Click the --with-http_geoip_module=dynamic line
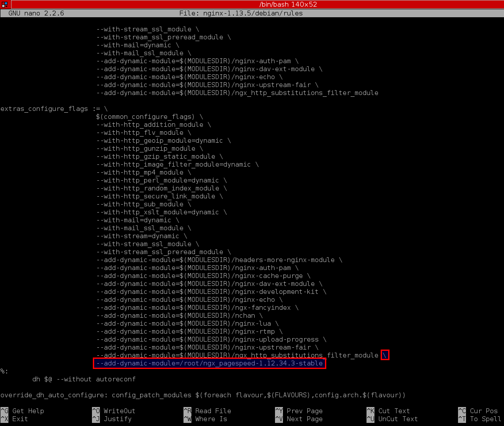The width and height of the screenshot is (504, 426). [164, 141]
